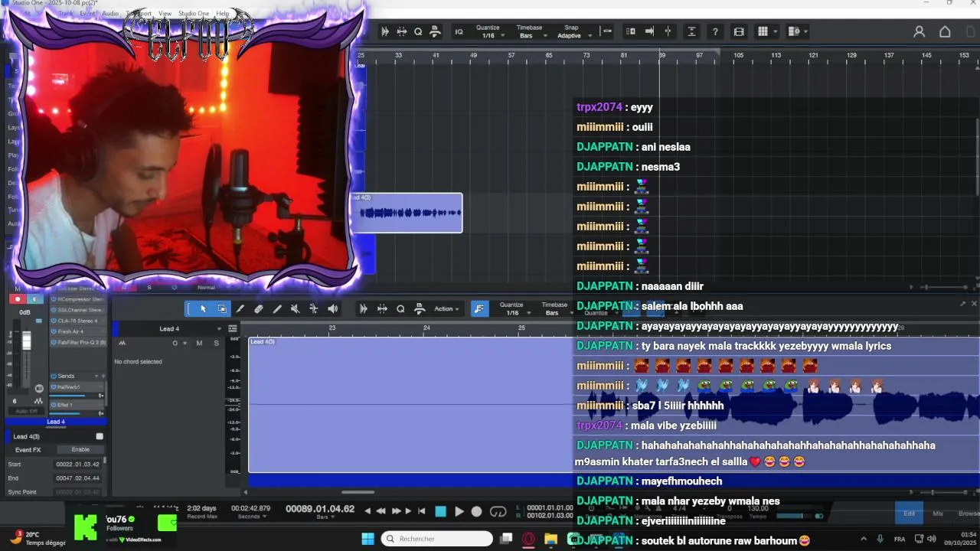980x551 pixels.
Task: Click the editor Q quantize icon
Action: click(x=400, y=308)
